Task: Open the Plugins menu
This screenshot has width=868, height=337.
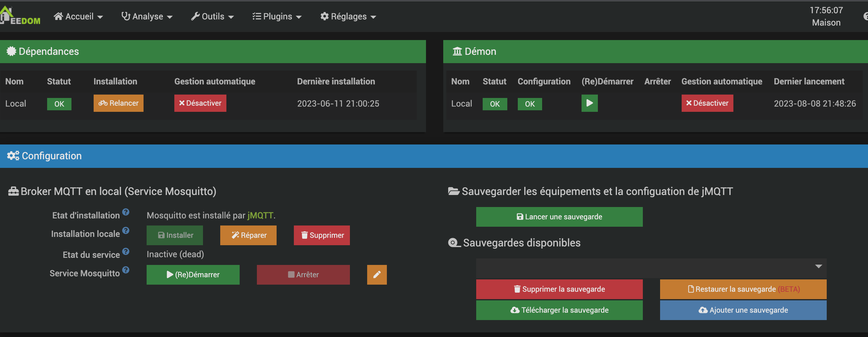Action: tap(277, 17)
